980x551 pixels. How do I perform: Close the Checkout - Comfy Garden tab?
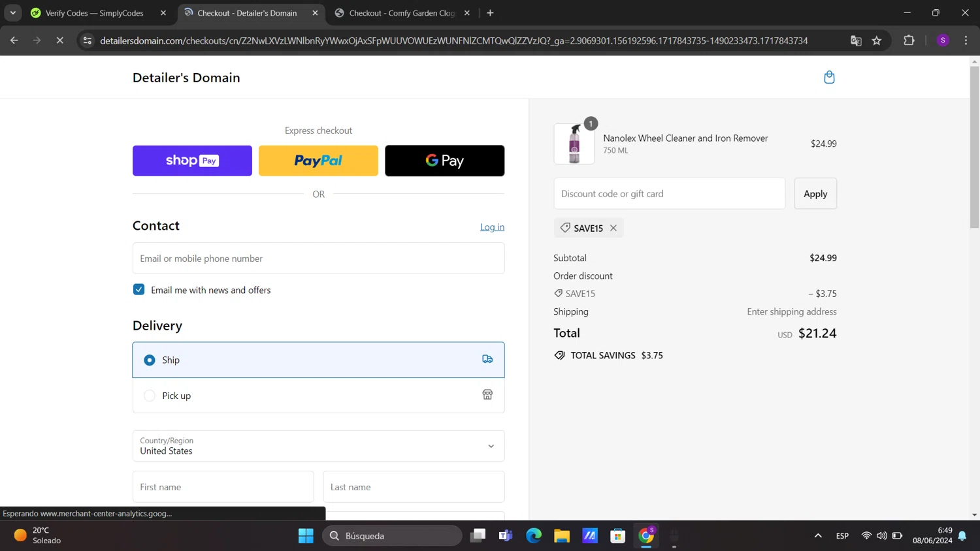[x=467, y=13]
